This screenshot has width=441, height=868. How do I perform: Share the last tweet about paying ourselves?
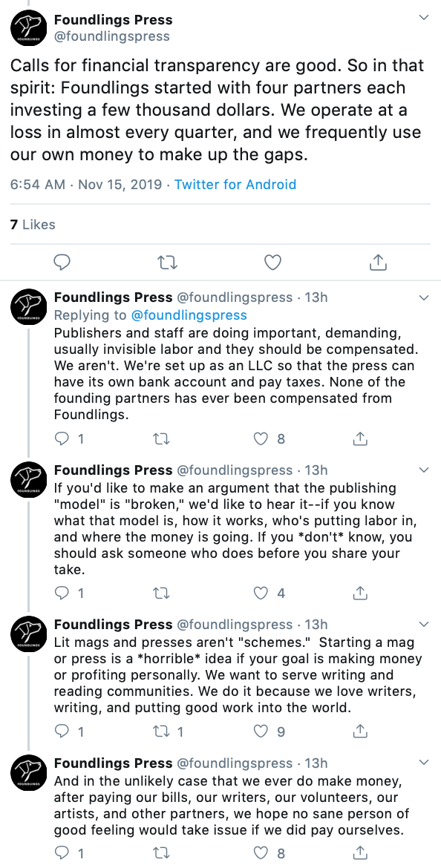click(x=360, y=853)
